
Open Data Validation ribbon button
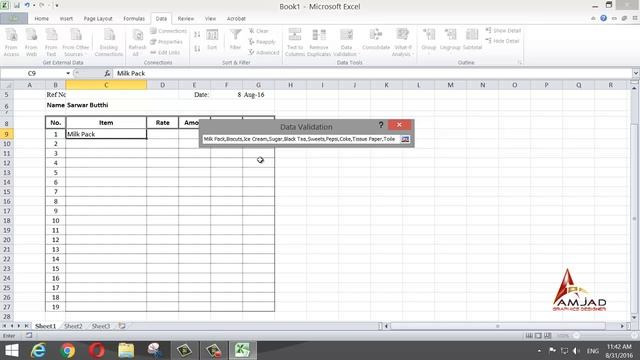tap(346, 42)
